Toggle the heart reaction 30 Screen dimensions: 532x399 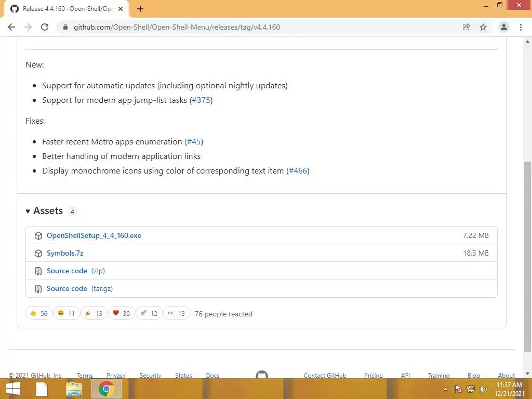point(122,313)
